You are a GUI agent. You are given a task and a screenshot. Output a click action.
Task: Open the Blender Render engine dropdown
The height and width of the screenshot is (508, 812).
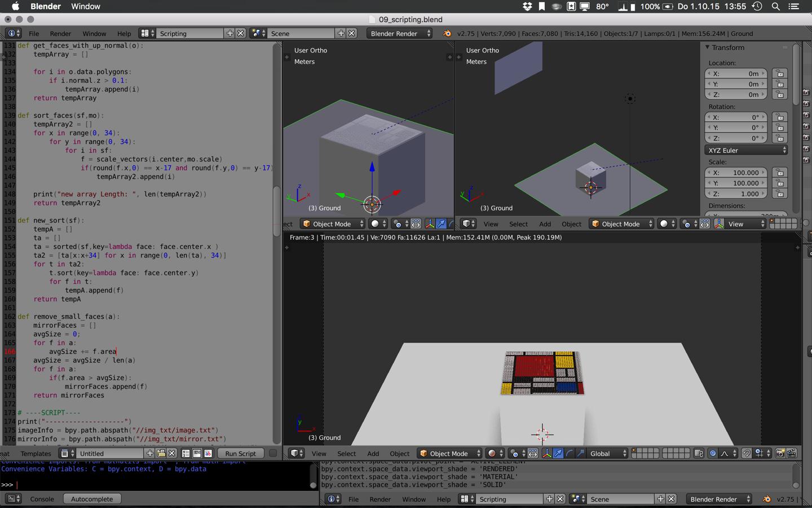point(400,33)
